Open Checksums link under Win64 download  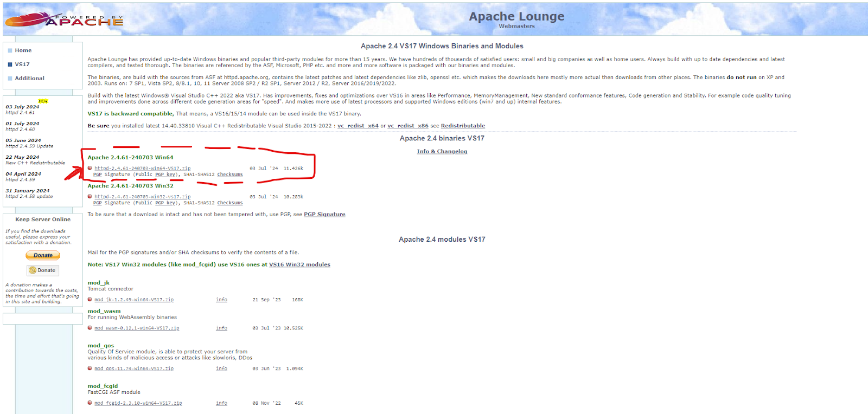coord(230,174)
